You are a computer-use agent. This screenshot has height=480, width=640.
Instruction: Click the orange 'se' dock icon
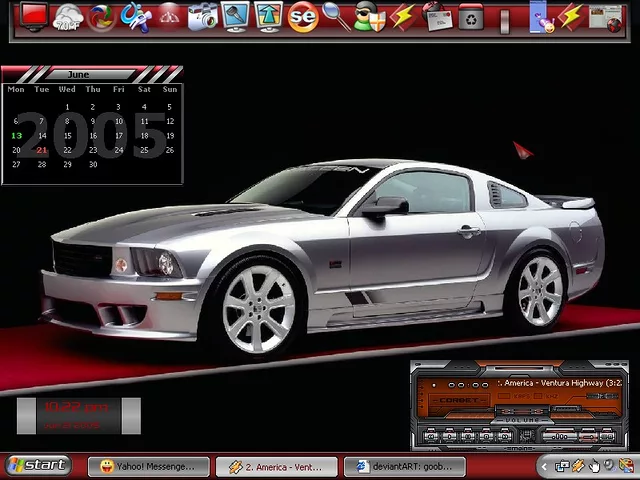302,16
